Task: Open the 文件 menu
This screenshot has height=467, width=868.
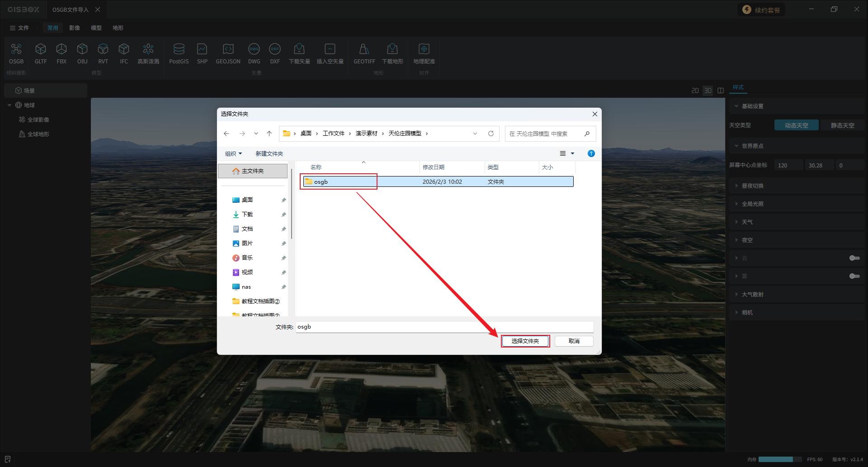Action: [19, 28]
